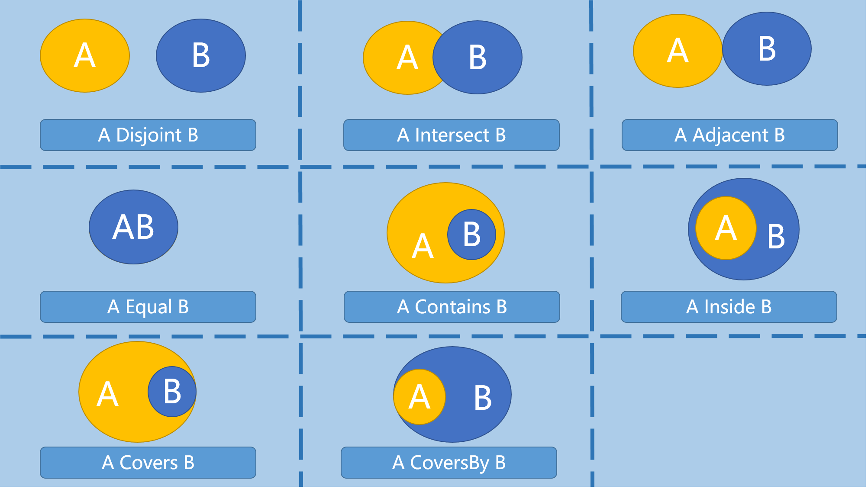
Task: Select small yellow circle A in CoversBy diagram
Action: (x=419, y=397)
